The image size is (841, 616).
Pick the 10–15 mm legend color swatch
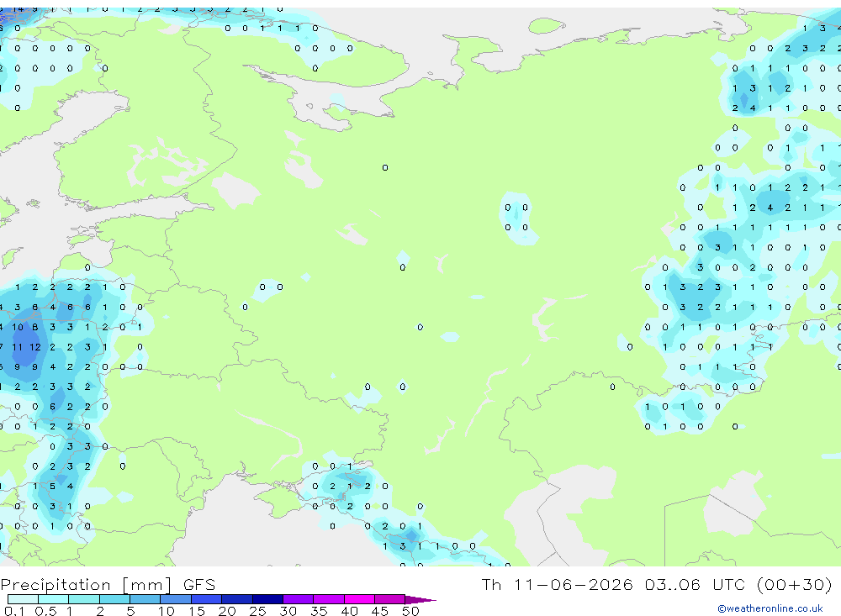176,599
